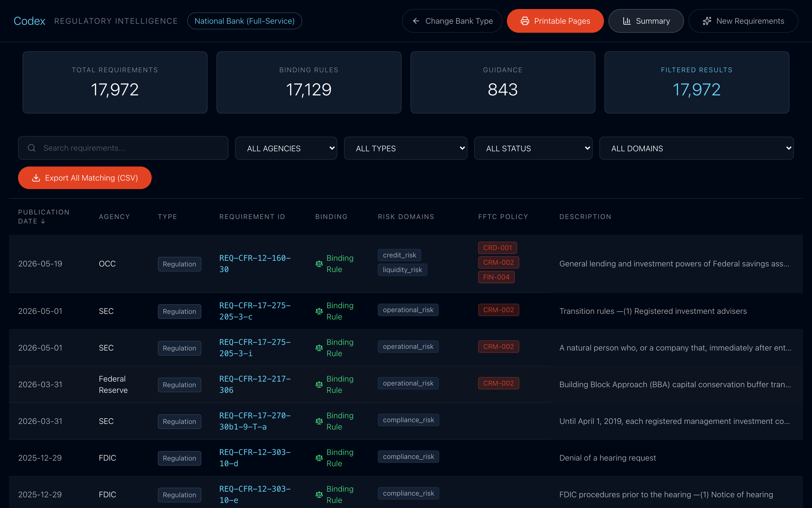Click the Agency column header
The image size is (812, 508).
pos(114,217)
